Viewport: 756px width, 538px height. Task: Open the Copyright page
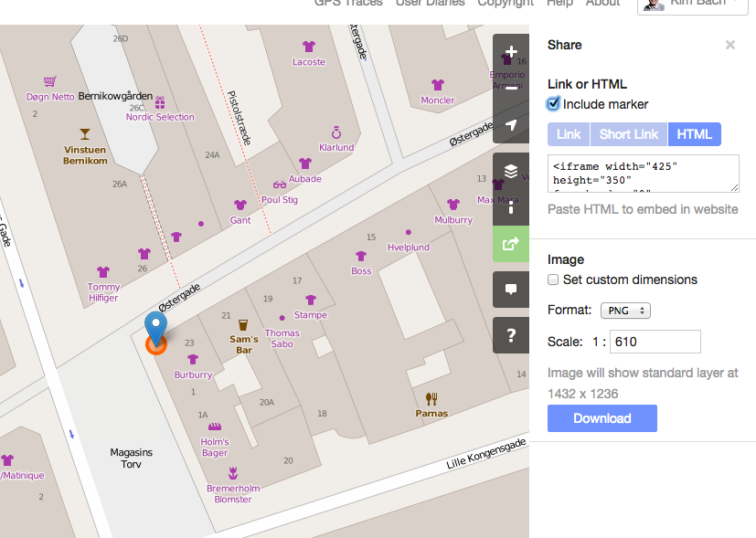[506, 3]
